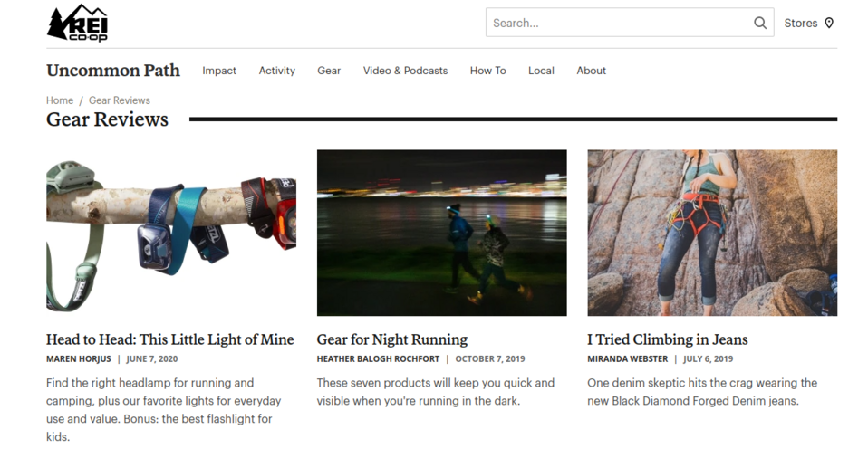Open the Gear menu item
This screenshot has width=868, height=468.
329,71
